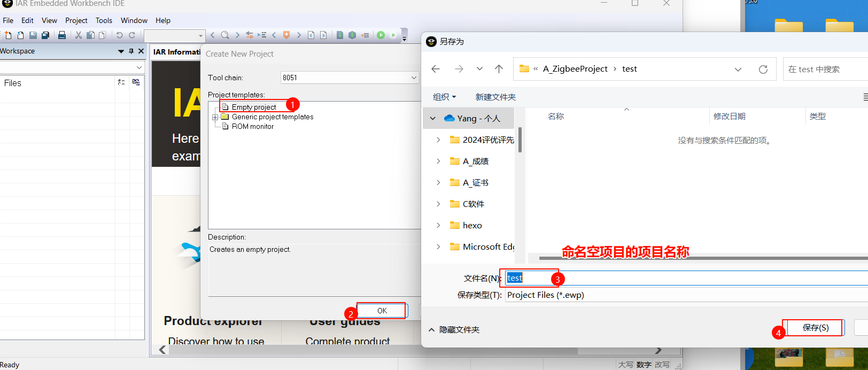Viewport: 868px width, 370px height.
Task: Click the up-one-folder arrow
Action: (x=499, y=69)
